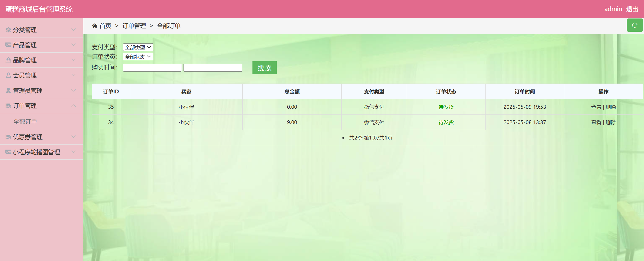Viewport: 644px width, 261px height.
Task: Focus the first 购买时间 date field
Action: coord(152,68)
